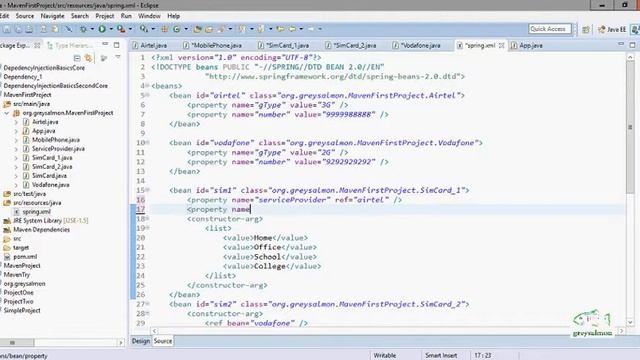Open the Project menu

pyautogui.click(x=104, y=16)
